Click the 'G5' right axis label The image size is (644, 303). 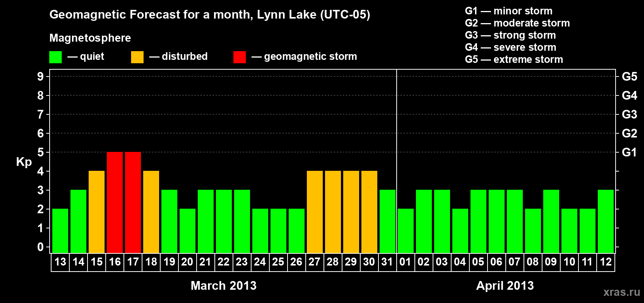tap(630, 77)
